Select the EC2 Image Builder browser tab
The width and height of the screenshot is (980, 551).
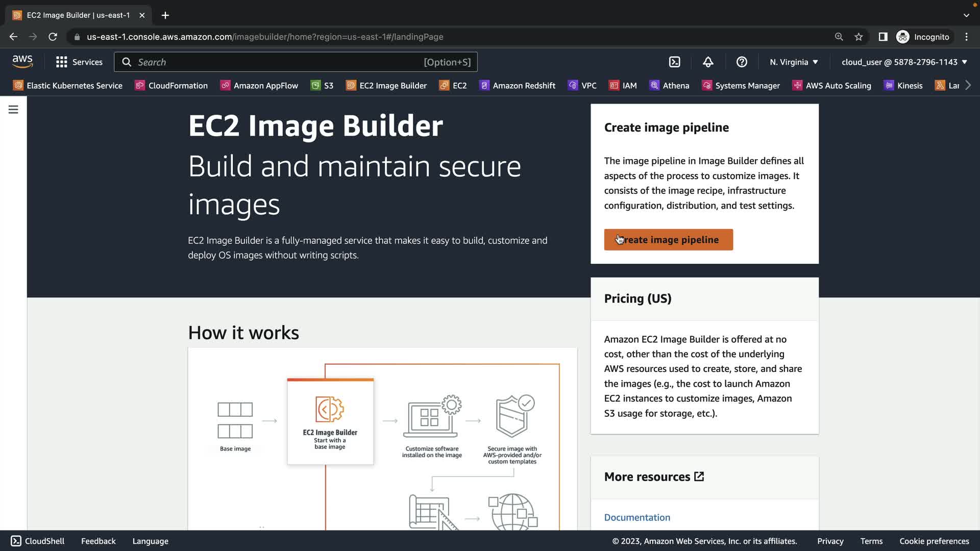(x=78, y=15)
